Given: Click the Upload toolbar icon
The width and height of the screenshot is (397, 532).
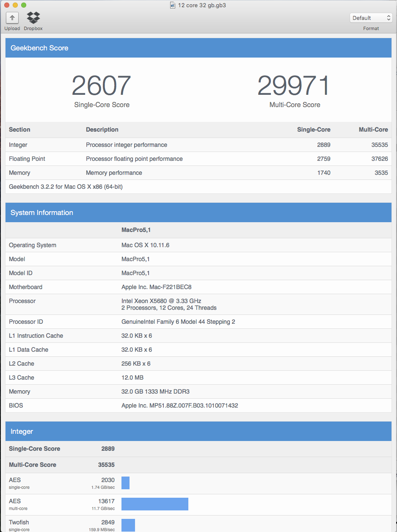Looking at the screenshot, I should tap(12, 18).
